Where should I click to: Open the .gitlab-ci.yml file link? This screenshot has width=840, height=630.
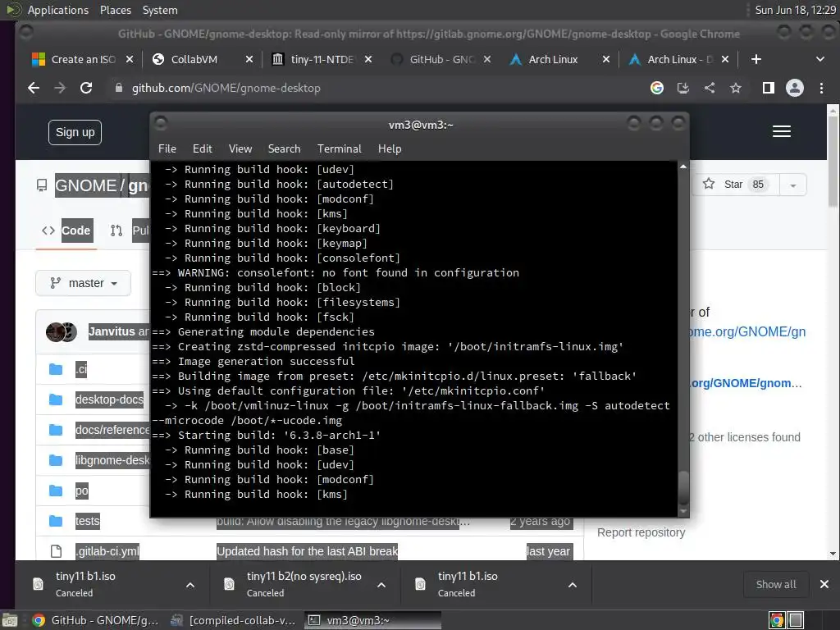tap(107, 551)
